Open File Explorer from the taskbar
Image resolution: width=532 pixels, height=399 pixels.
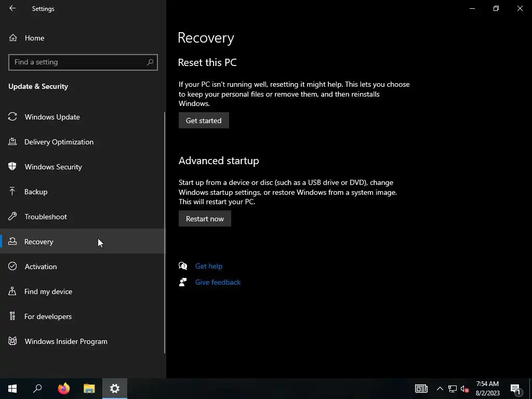(x=89, y=389)
